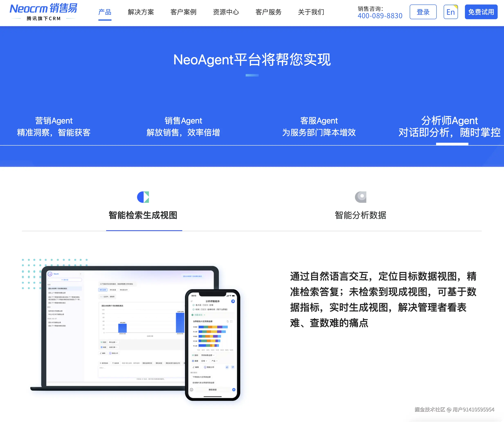Click the blue half-circle icon above 智能检索生成视图
504x422 pixels.
pos(143,197)
